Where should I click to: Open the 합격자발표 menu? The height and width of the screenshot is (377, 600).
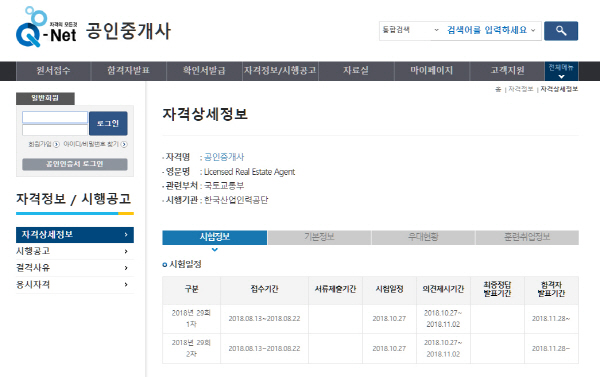[128, 70]
